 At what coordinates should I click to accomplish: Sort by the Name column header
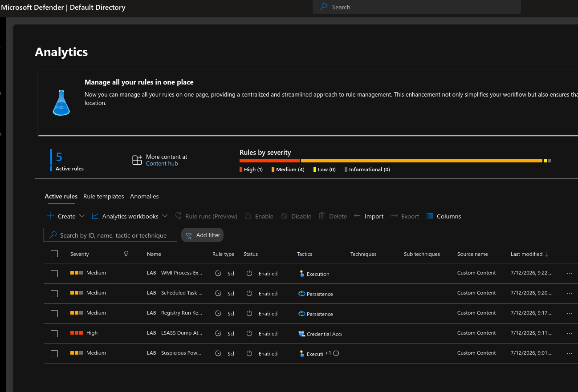click(x=154, y=254)
